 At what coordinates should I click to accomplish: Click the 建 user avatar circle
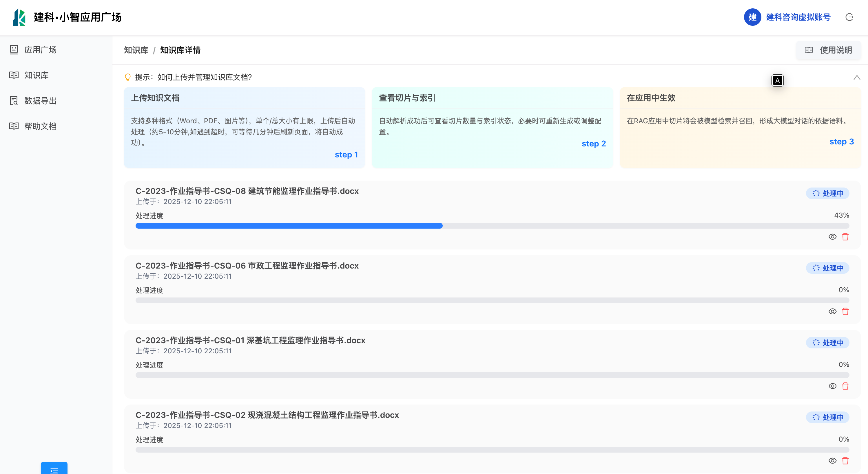tap(752, 17)
